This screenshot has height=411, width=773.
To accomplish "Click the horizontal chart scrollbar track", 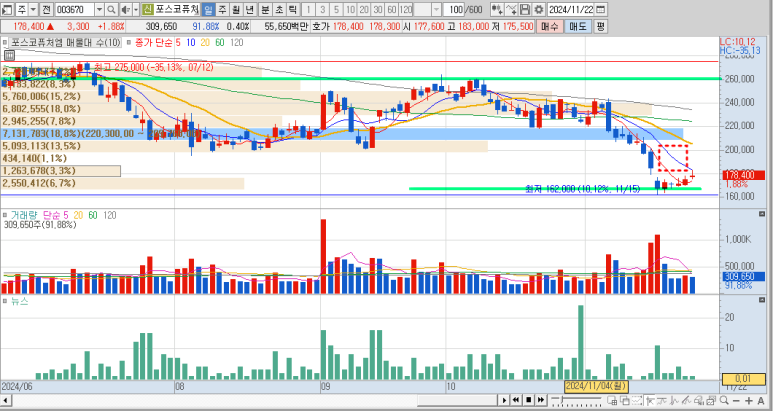I will point(250,400).
